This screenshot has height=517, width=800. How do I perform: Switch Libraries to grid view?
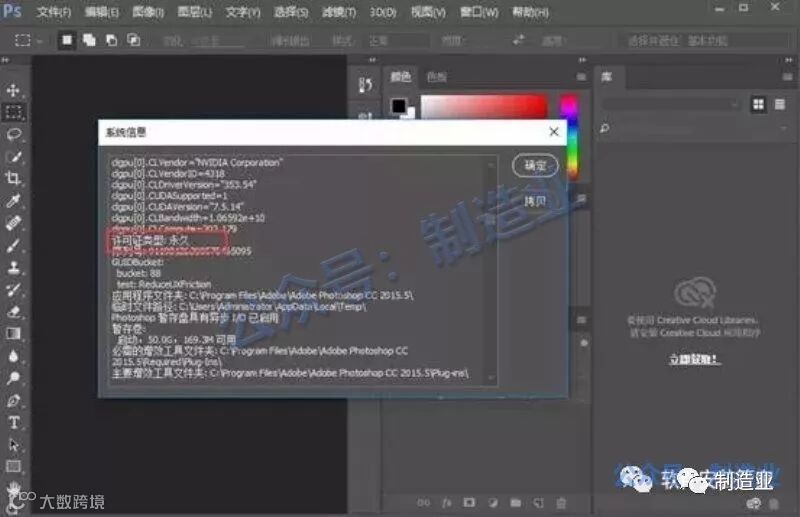pyautogui.click(x=759, y=104)
